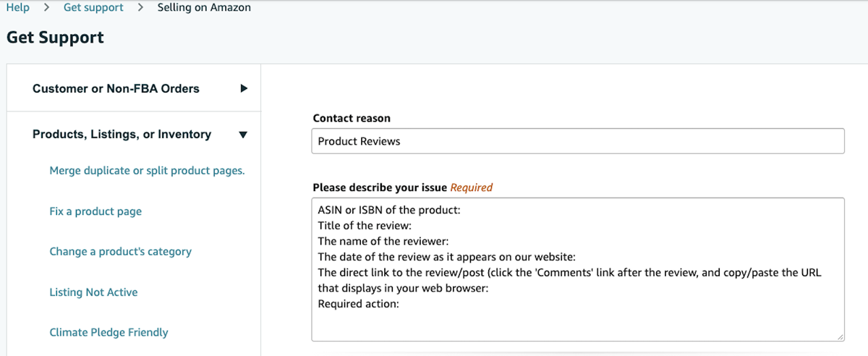
Task: Select Selling on Amazon breadcrumb
Action: pos(204,8)
